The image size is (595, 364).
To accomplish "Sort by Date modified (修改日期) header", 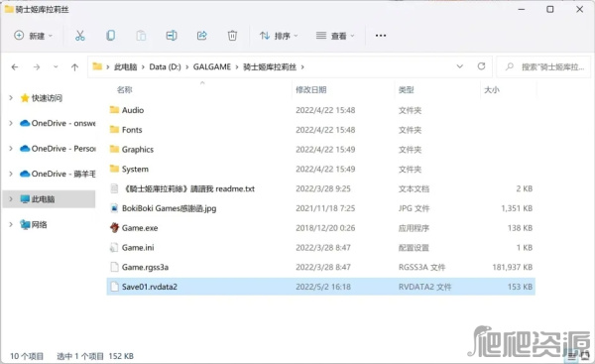I will pos(310,90).
